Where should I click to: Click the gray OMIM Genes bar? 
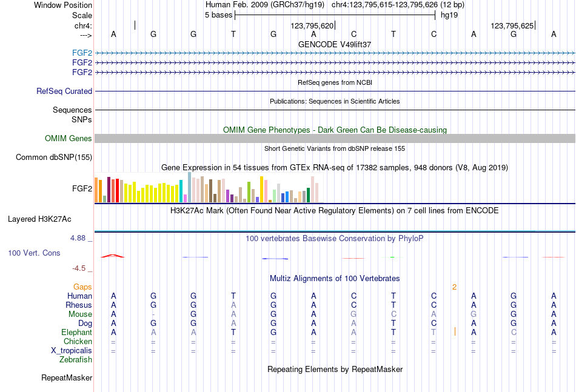pos(335,138)
